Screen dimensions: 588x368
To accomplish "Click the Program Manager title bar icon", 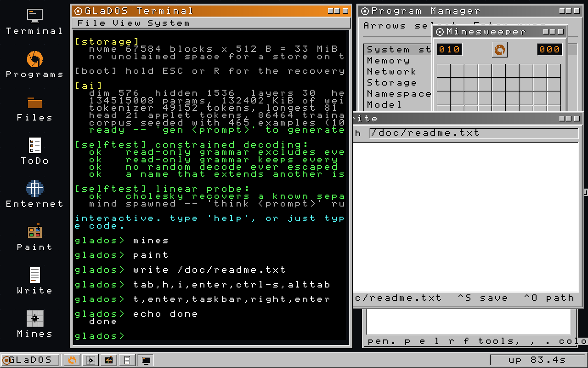I will pos(366,11).
